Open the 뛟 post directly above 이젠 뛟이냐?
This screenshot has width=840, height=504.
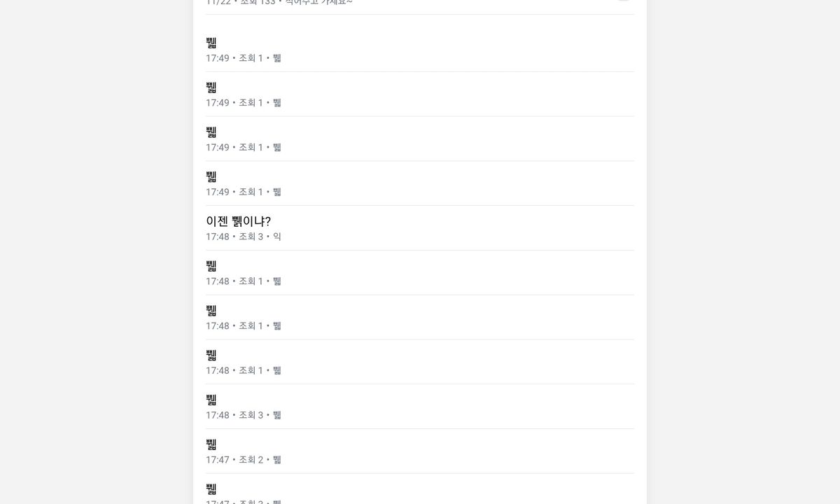point(211,177)
